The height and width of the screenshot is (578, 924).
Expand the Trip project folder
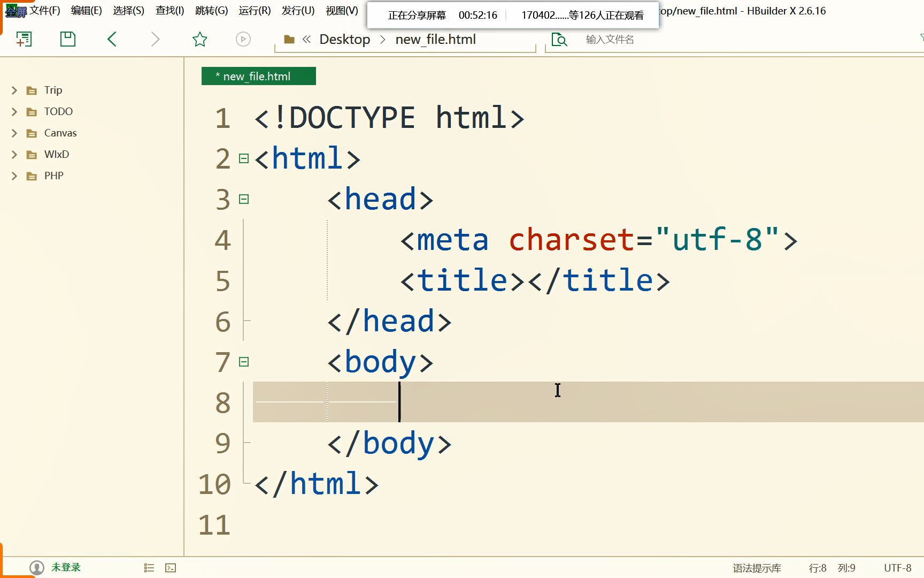tap(14, 90)
